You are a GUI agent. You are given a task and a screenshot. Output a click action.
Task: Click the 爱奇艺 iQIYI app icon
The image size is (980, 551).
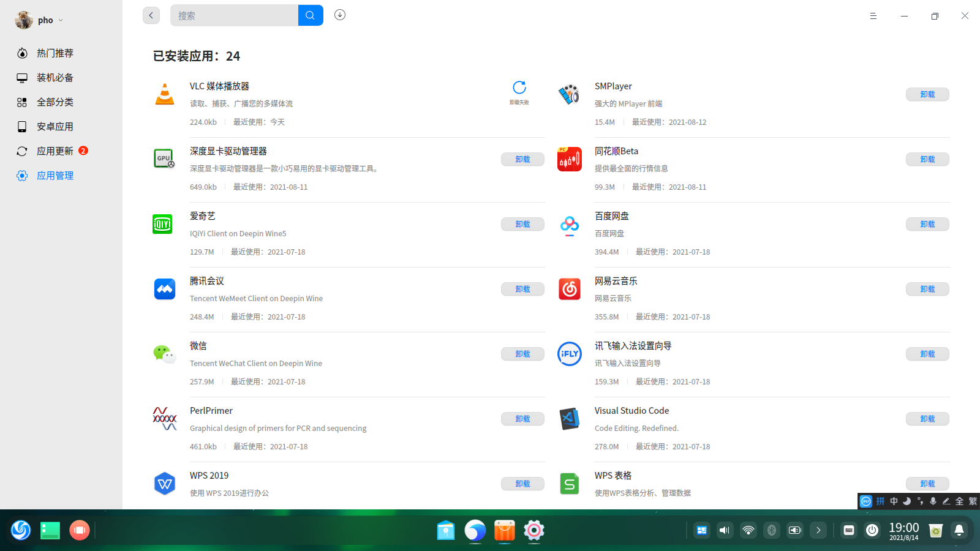(x=162, y=224)
